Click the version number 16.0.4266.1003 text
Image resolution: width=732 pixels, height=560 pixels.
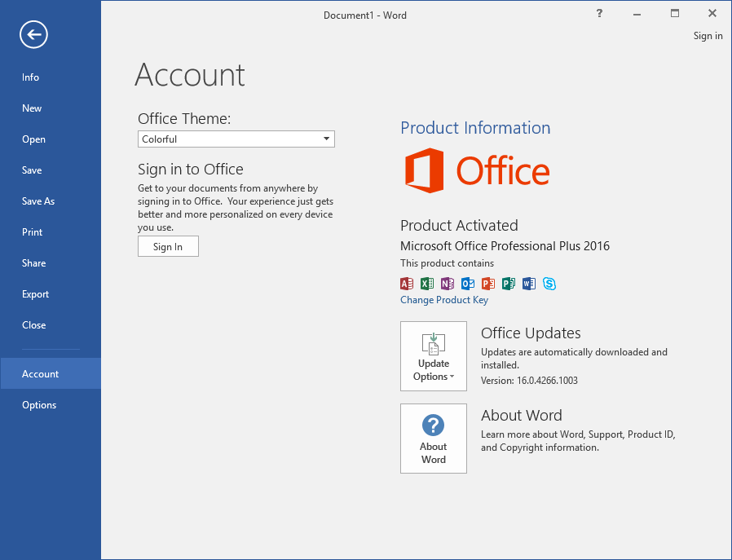[547, 381]
